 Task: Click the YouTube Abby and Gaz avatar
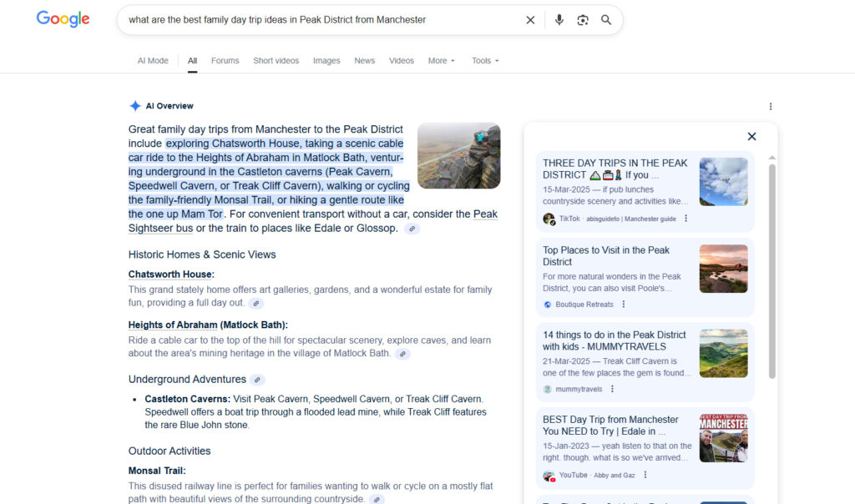point(549,476)
